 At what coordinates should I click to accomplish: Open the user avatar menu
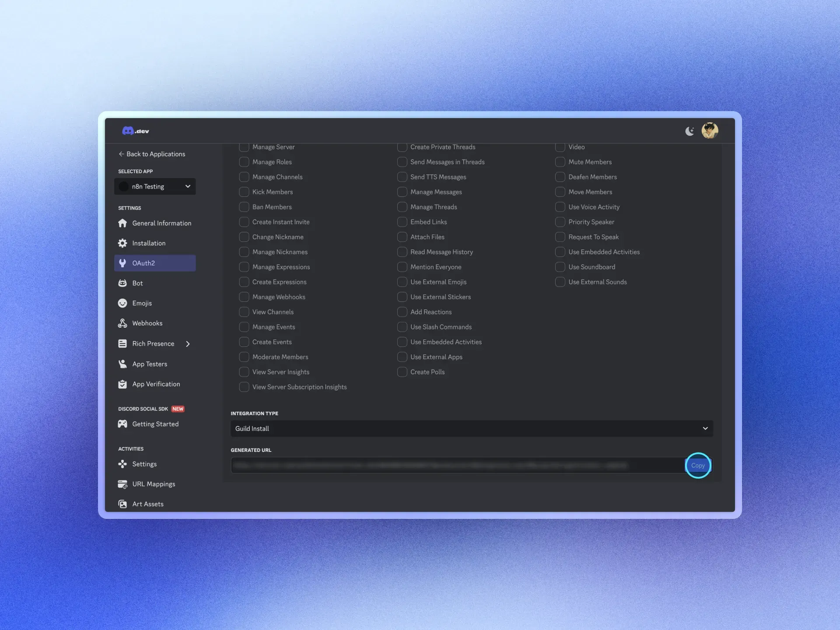710,130
